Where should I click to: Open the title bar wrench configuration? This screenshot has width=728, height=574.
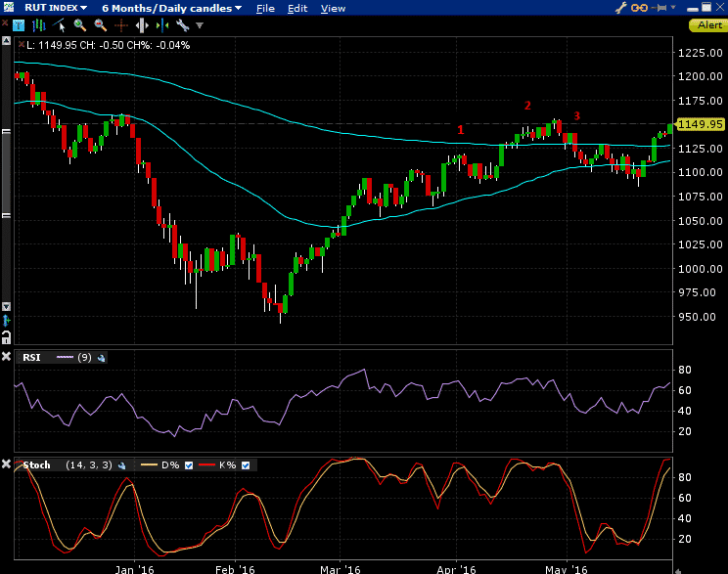tap(621, 8)
